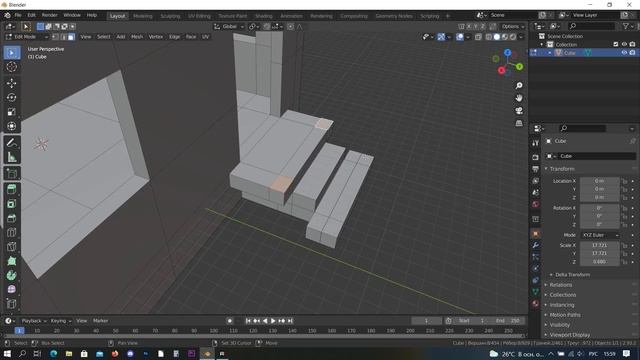Viewport: 640px width, 360px height.
Task: Open Modifier properties wrench tab
Action: click(x=536, y=245)
